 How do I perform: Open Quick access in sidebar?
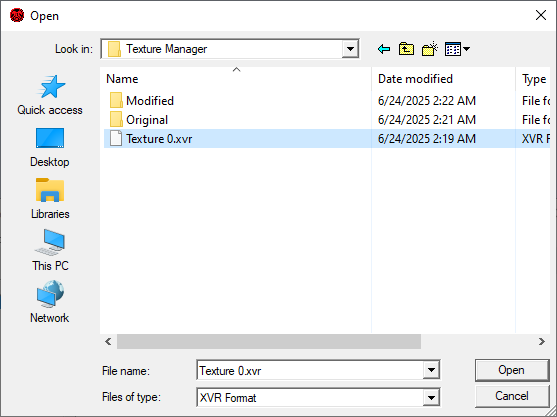(50, 95)
